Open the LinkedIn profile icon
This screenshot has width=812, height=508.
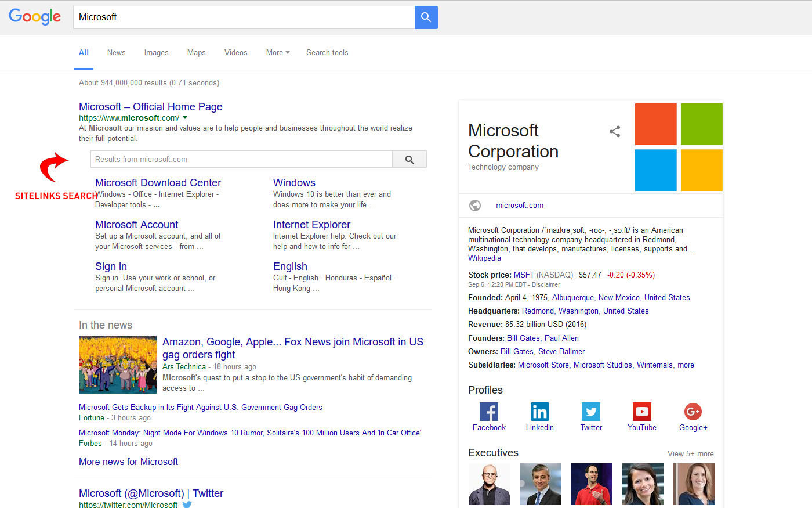click(540, 412)
